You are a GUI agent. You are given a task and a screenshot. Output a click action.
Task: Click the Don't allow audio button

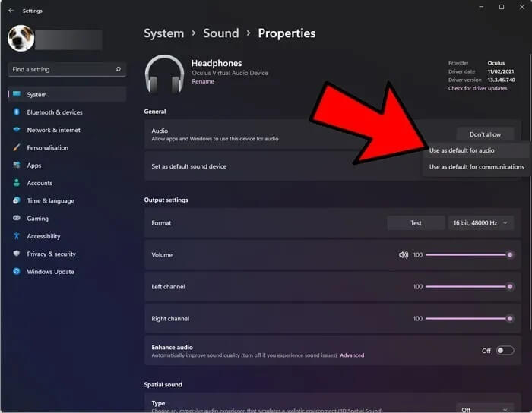coord(485,134)
